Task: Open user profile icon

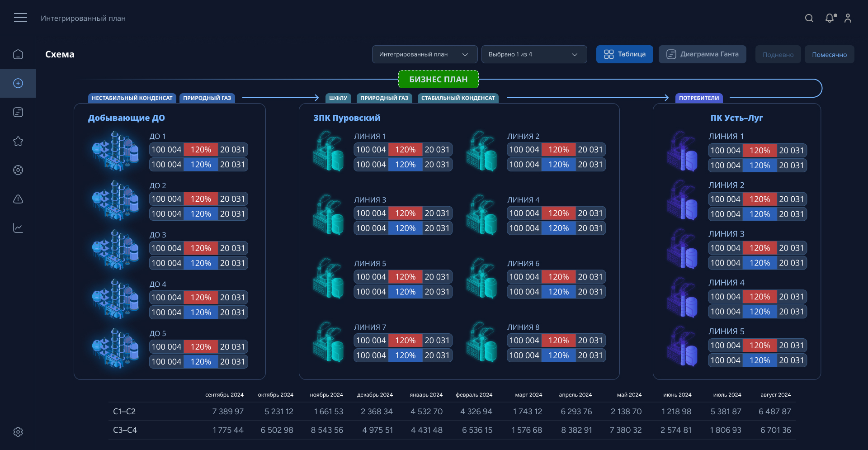Action: 848,18
